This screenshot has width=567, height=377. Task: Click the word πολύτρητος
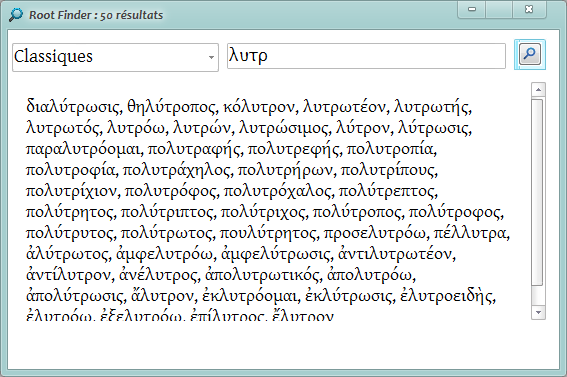coord(69,212)
